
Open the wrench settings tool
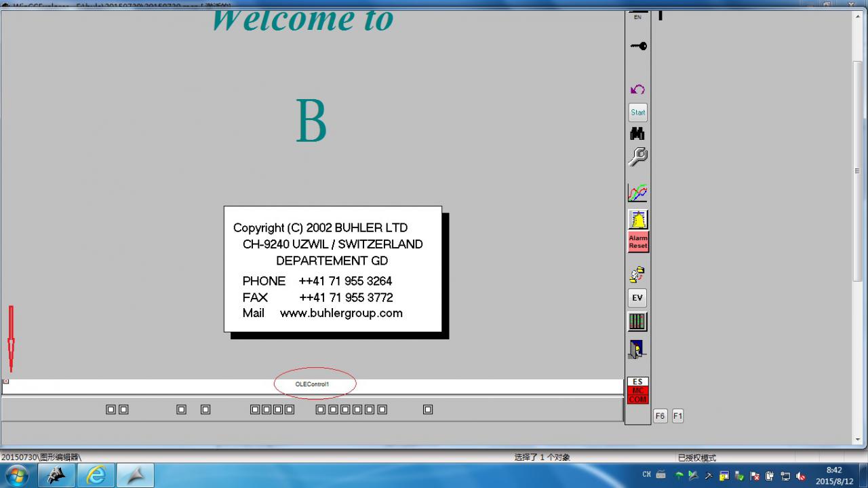click(x=637, y=157)
